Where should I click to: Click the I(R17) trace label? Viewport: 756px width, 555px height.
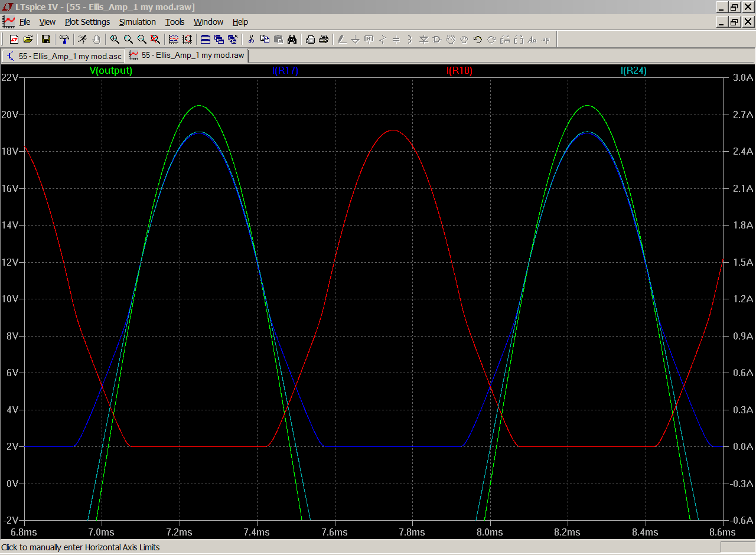point(285,71)
